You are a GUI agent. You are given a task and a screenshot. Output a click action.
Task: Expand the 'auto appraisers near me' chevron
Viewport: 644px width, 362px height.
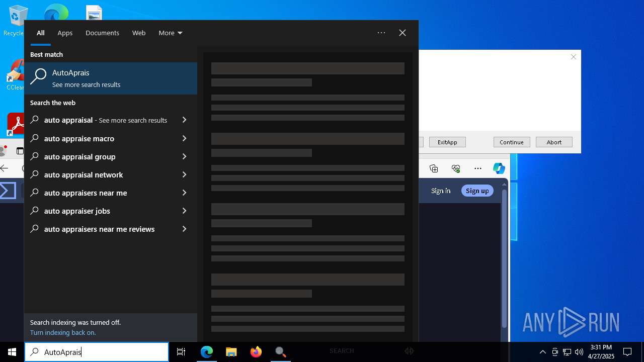184,193
